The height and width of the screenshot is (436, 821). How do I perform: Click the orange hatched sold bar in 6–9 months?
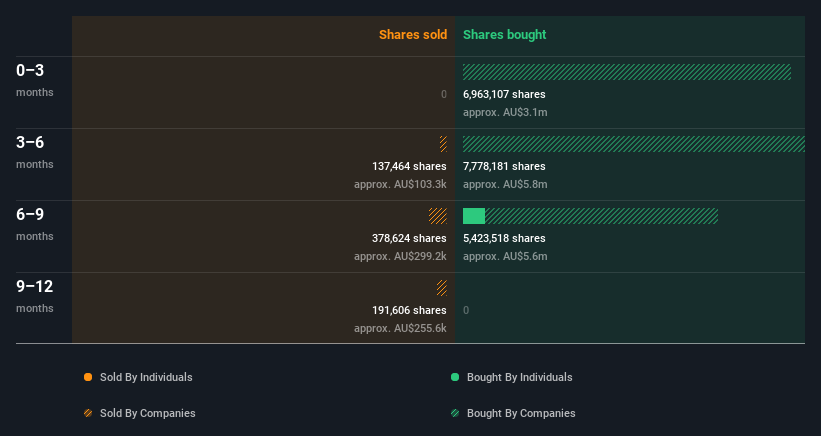(438, 216)
